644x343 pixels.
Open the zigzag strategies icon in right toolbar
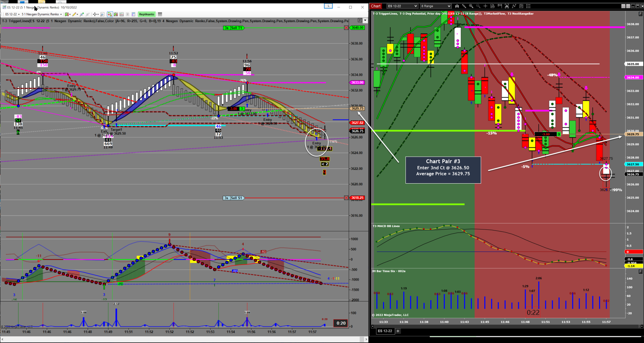pos(514,6)
